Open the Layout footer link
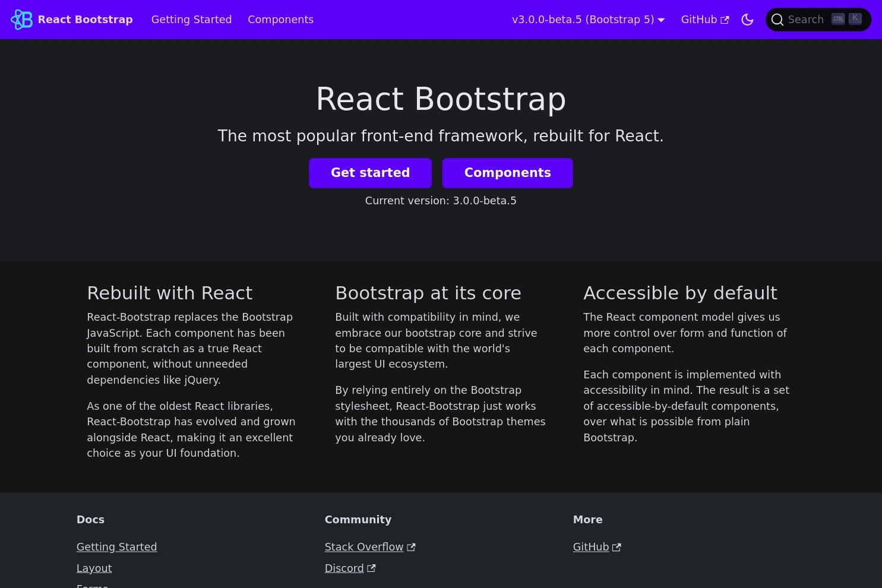This screenshot has height=588, width=882. coord(94,568)
